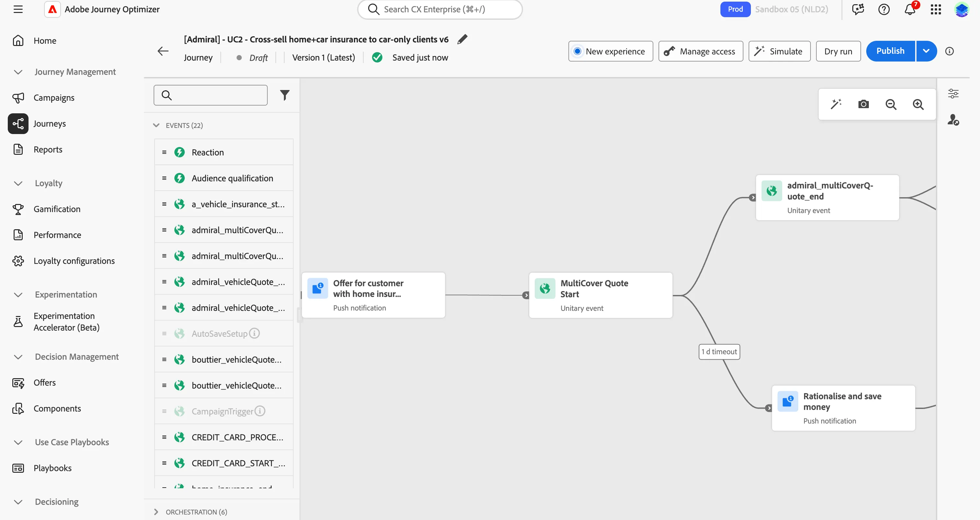Open the AI assistant chat icon
This screenshot has width=980, height=520.
point(858,9)
